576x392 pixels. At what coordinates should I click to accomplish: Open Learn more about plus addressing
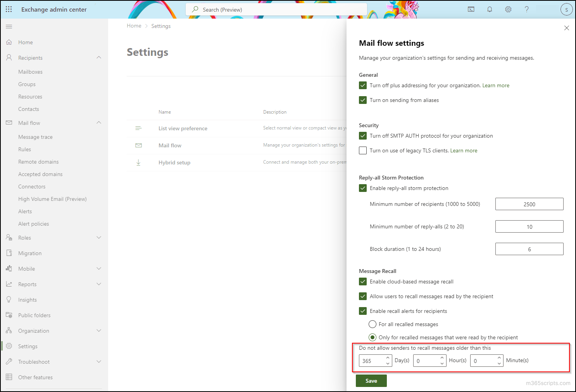(496, 85)
